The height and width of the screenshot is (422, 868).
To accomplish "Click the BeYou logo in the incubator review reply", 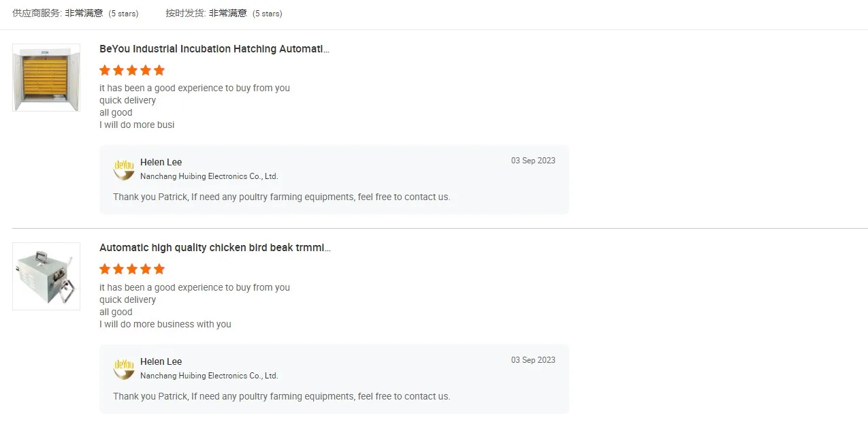I will point(124,169).
